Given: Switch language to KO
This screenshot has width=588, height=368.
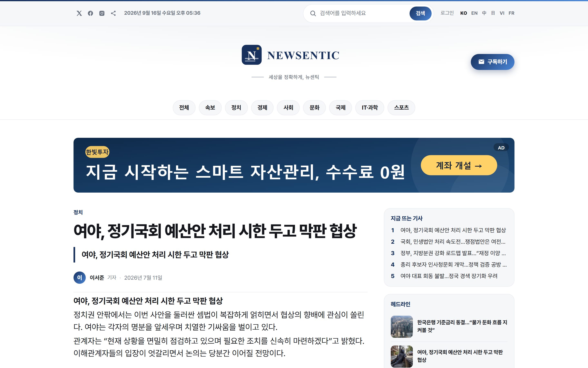Looking at the screenshot, I should tap(463, 13).
